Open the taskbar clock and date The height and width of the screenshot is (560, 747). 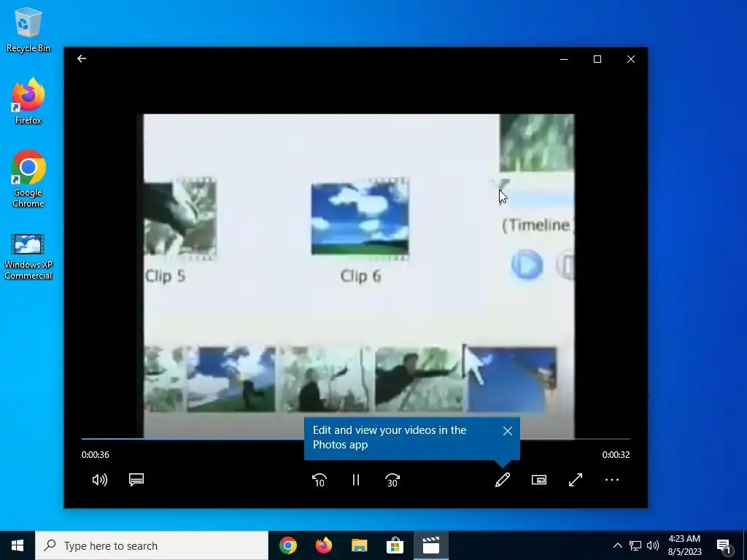pyautogui.click(x=684, y=545)
